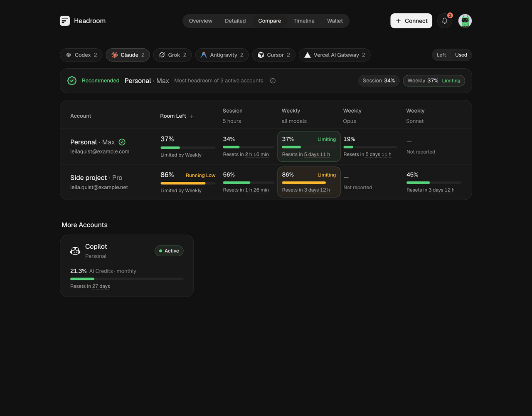Open the Wallet tab

point(335,21)
